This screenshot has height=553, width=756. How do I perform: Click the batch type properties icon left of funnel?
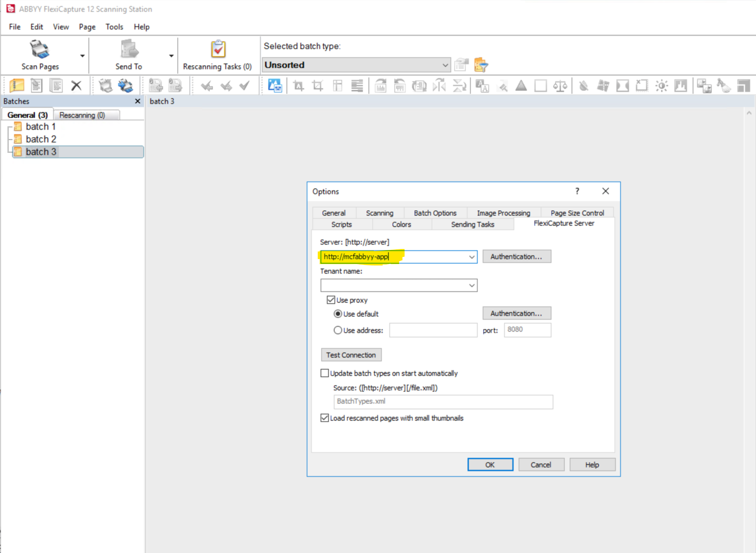point(461,65)
